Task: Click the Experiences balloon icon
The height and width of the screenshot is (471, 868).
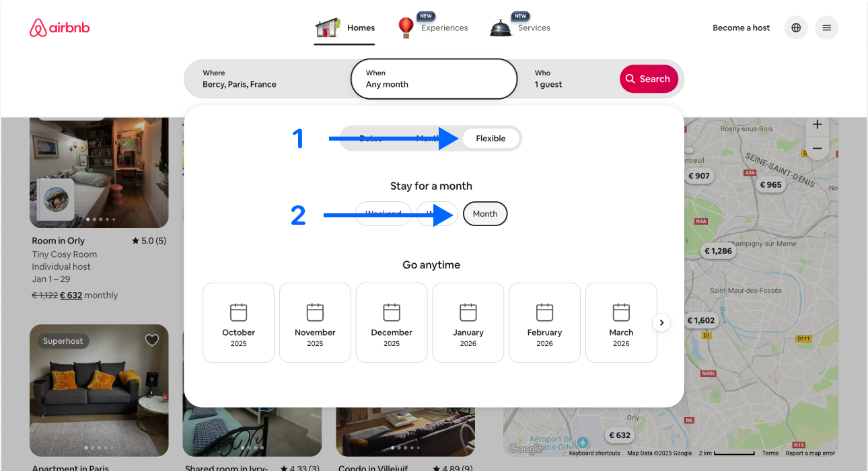Action: click(x=406, y=28)
